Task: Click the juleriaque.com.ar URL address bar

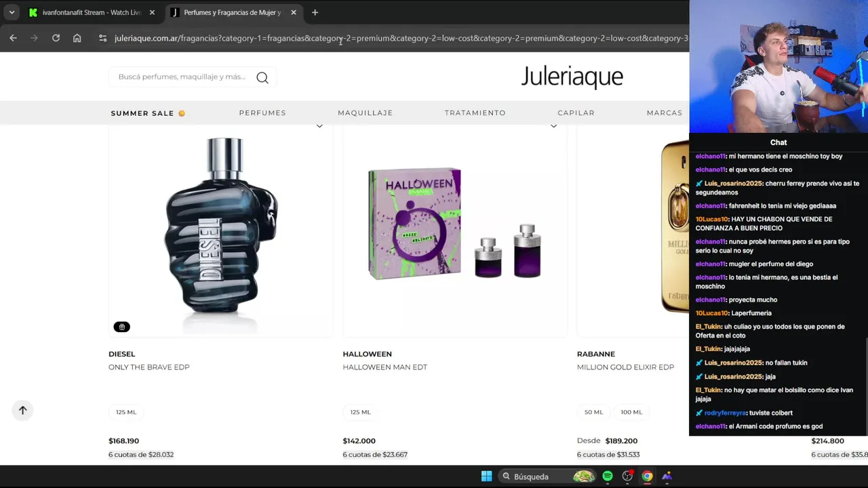Action: click(400, 38)
